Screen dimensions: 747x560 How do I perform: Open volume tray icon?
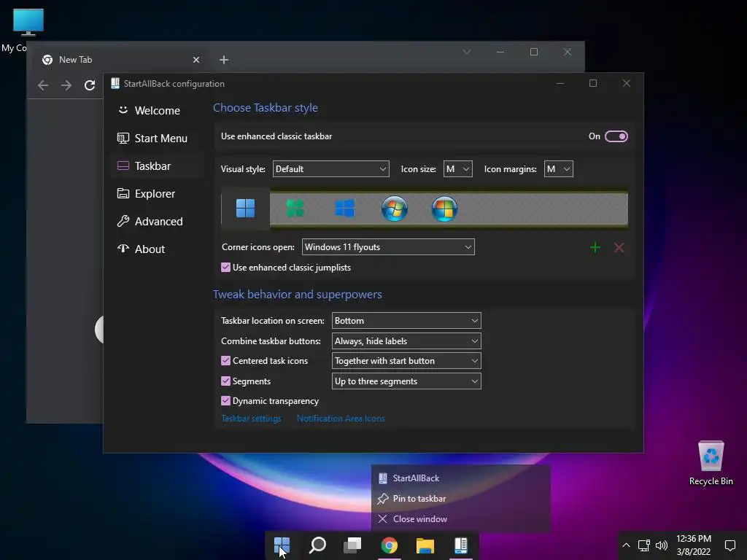point(661,545)
